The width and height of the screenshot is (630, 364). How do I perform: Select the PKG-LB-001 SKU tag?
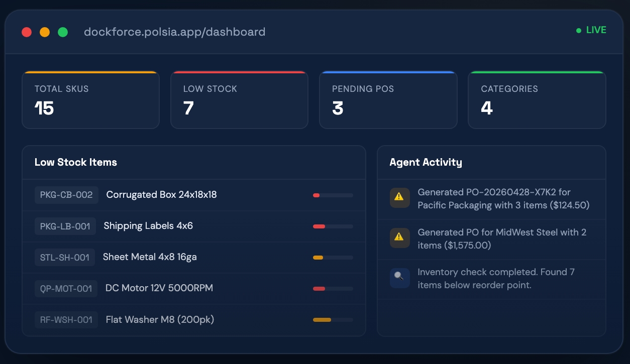(65, 226)
